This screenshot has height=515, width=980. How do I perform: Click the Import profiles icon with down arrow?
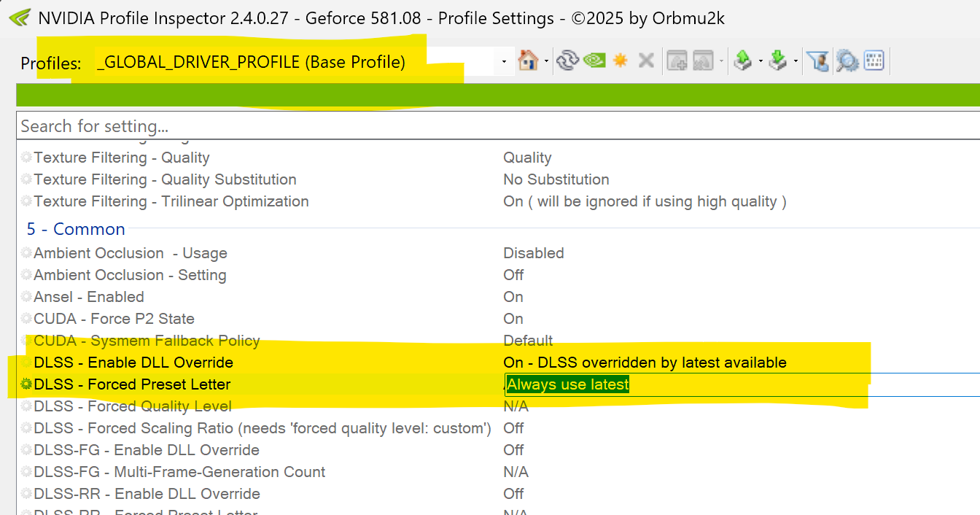[778, 61]
